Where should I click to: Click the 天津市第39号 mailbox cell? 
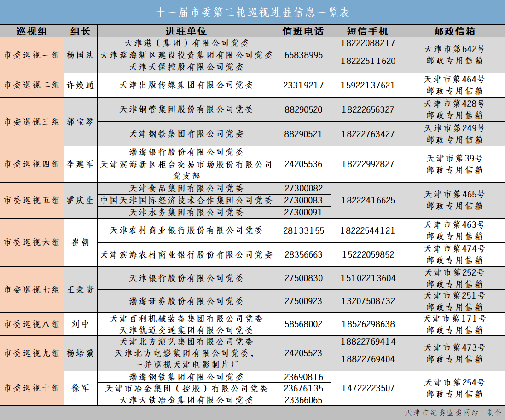(455, 164)
